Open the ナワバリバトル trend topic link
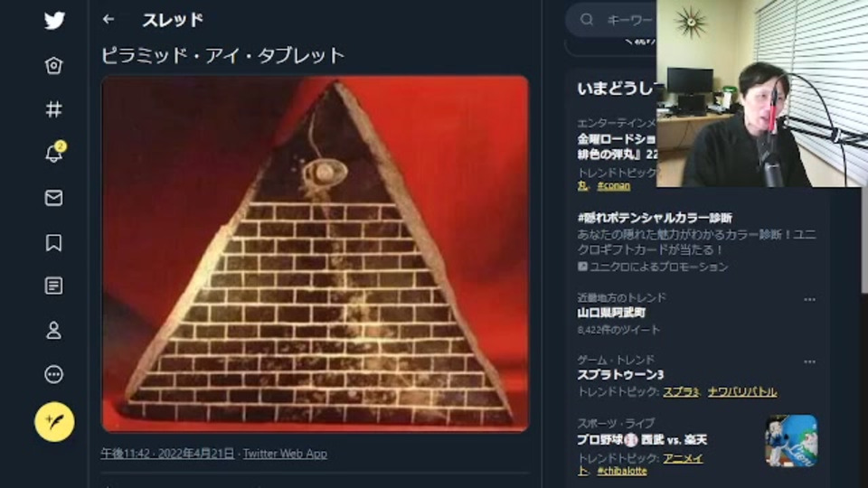This screenshot has width=868, height=488. 741,391
